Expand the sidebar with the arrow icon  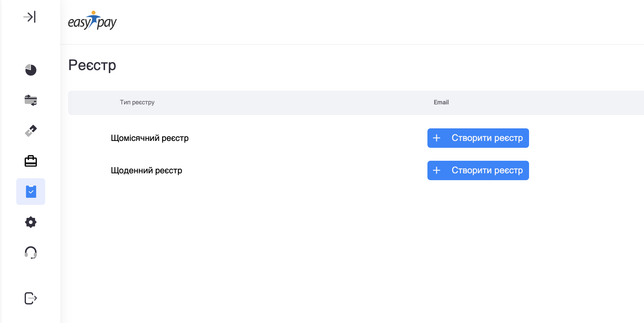point(30,17)
